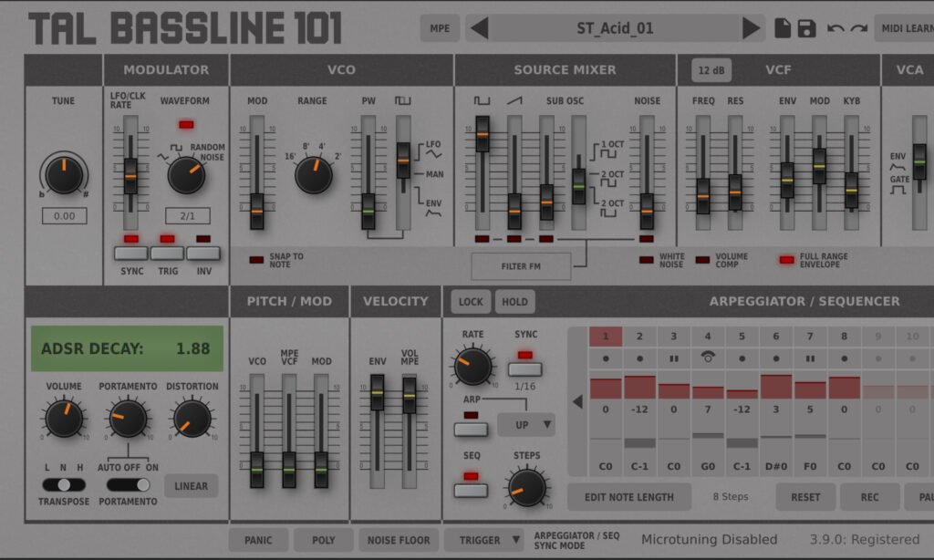Click the pause icon under step 3

674,358
